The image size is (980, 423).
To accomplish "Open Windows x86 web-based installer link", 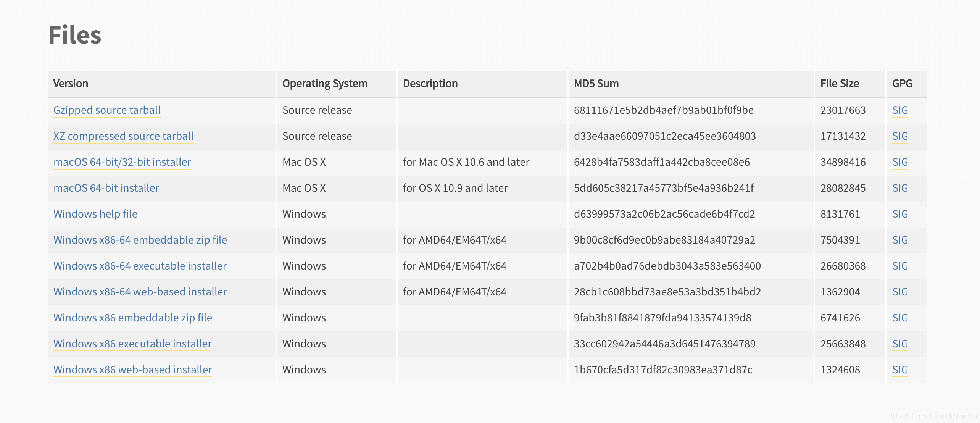I will [x=133, y=370].
